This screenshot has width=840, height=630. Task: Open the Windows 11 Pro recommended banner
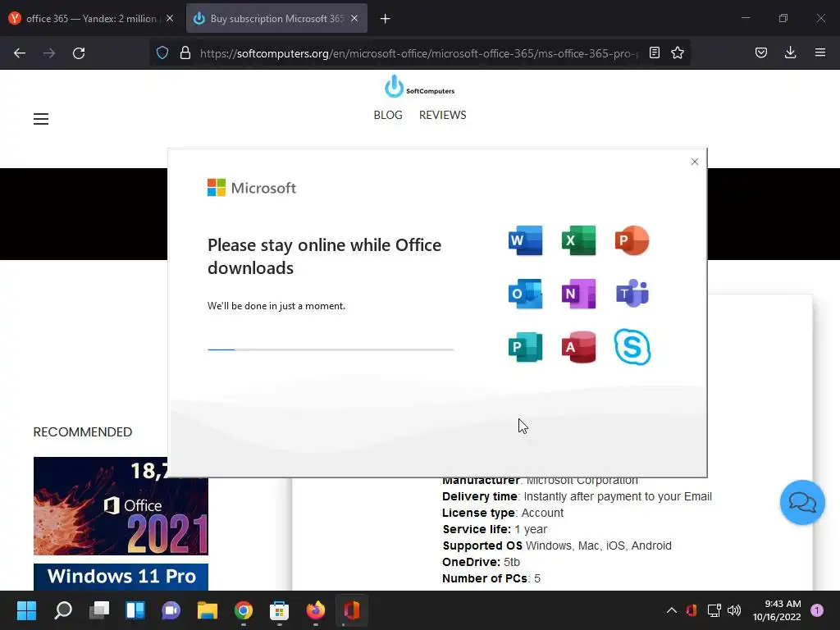pos(121,577)
